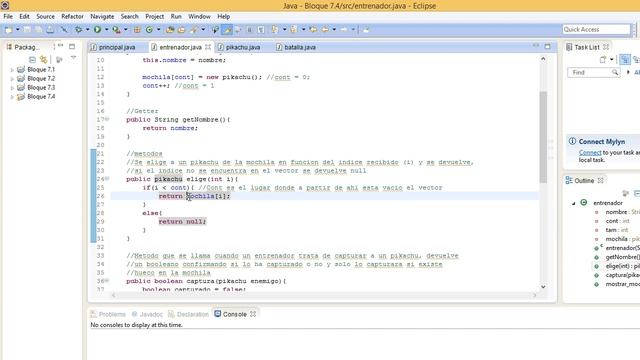Open the File menu
Viewport: 640px width, 360px height.
8,16
